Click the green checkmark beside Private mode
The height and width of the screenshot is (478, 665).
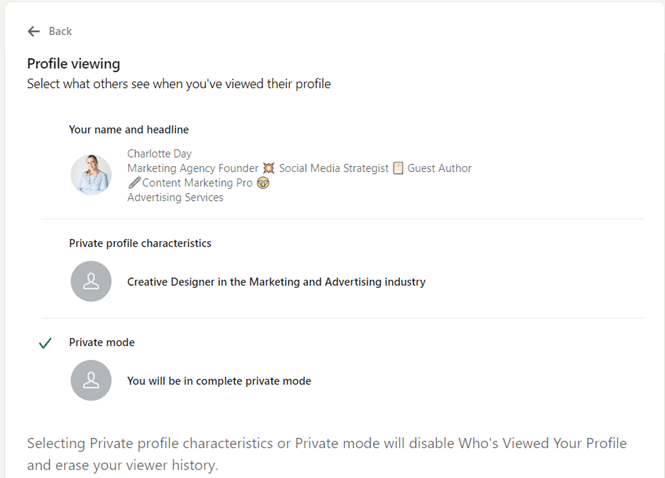tap(45, 343)
